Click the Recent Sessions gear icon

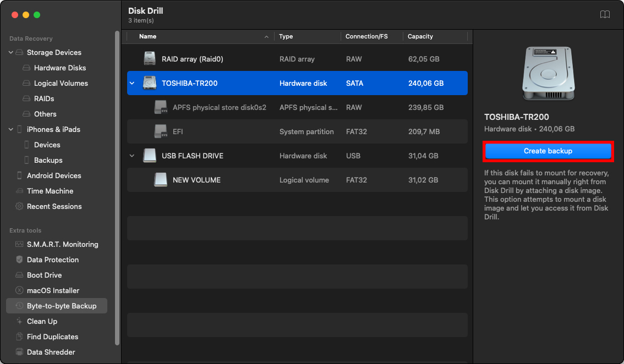coord(19,206)
